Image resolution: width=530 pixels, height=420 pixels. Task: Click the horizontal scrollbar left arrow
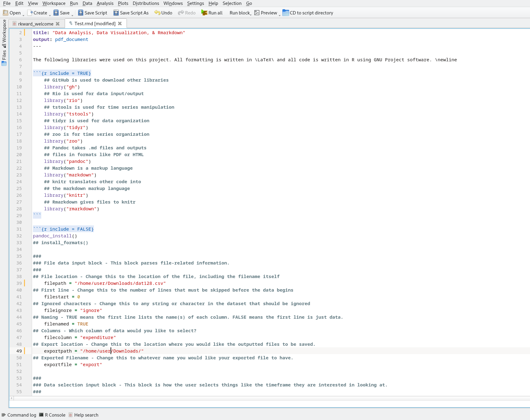[12, 398]
